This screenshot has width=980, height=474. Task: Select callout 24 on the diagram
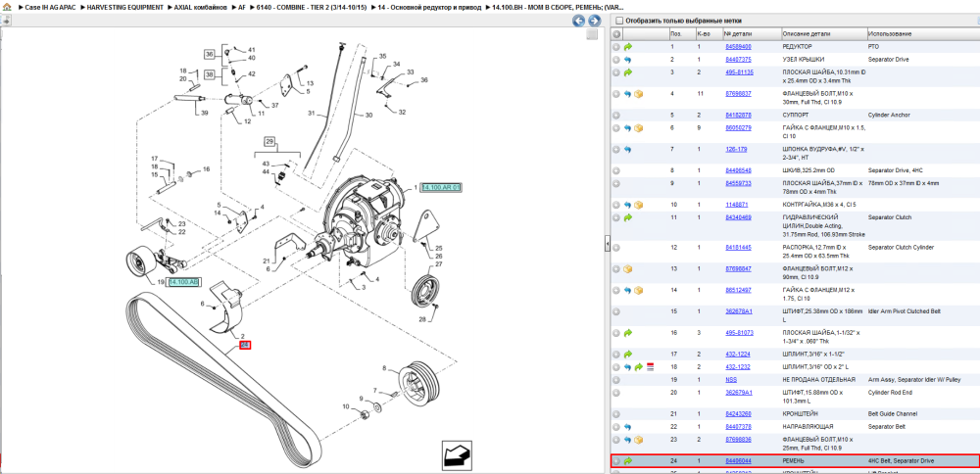(244, 346)
